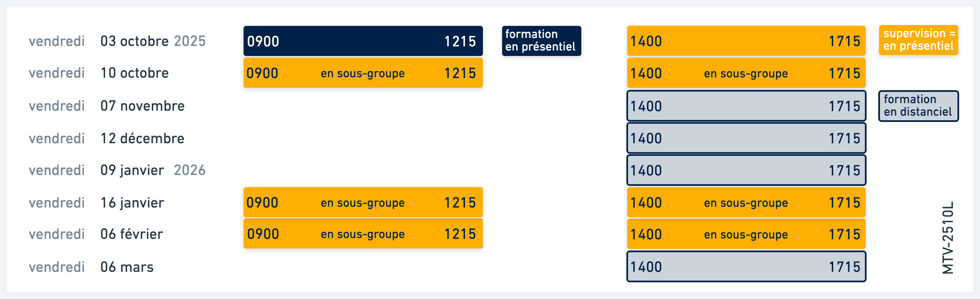The height and width of the screenshot is (299, 980).
Task: Click the '12 décembre' date label
Action: [x=142, y=138]
